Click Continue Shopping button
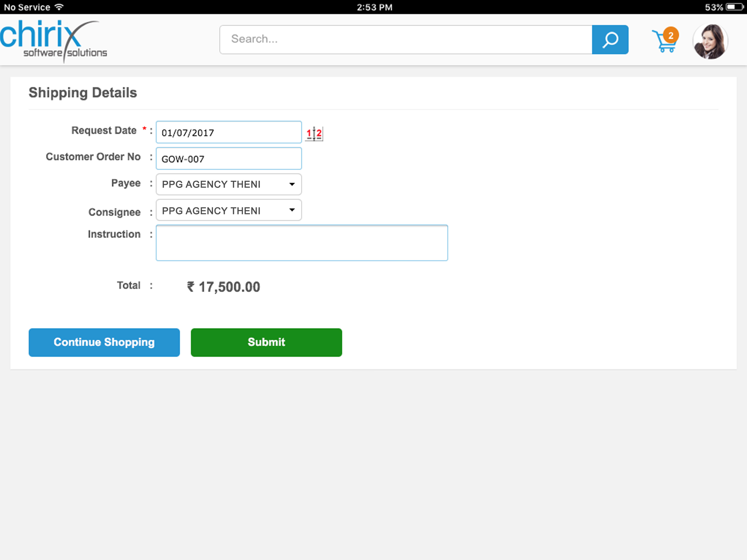This screenshot has width=747, height=560. [104, 342]
